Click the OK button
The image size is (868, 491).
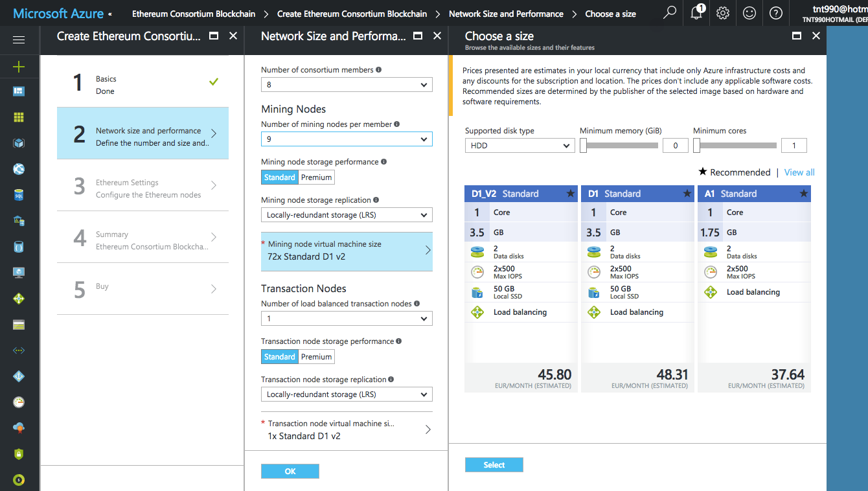pos(290,472)
